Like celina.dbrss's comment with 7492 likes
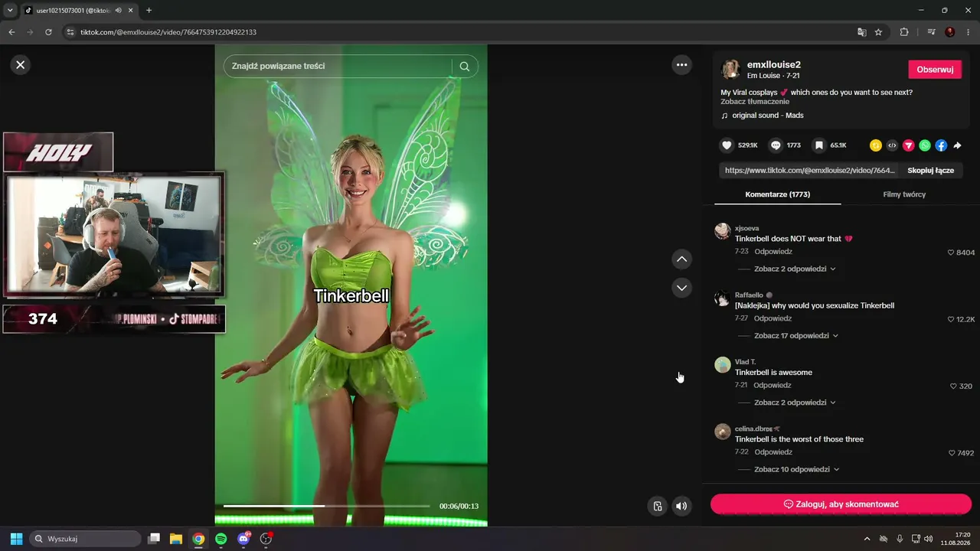 (952, 453)
